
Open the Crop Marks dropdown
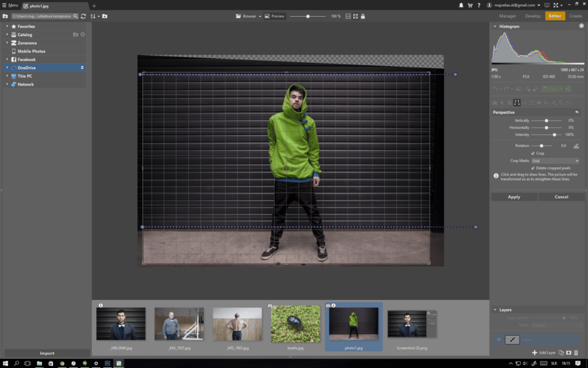(x=555, y=161)
